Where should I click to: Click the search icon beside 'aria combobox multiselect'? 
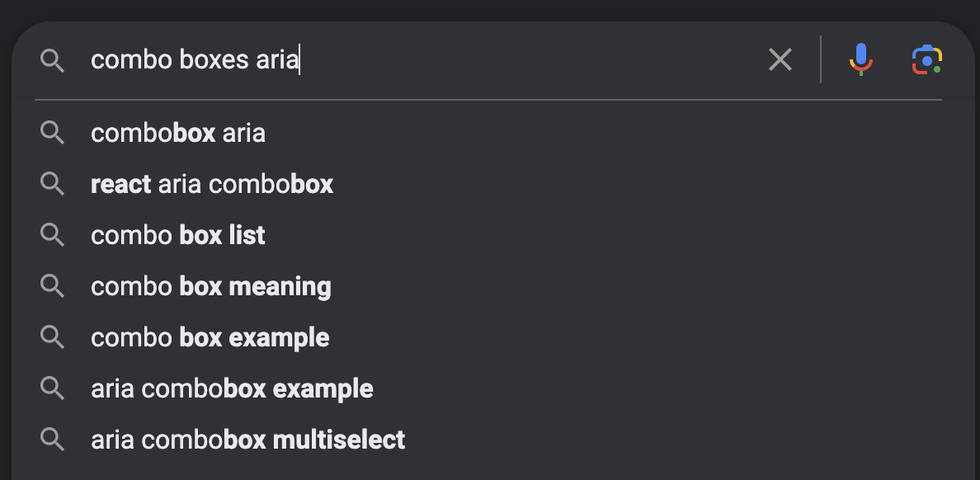tap(53, 440)
